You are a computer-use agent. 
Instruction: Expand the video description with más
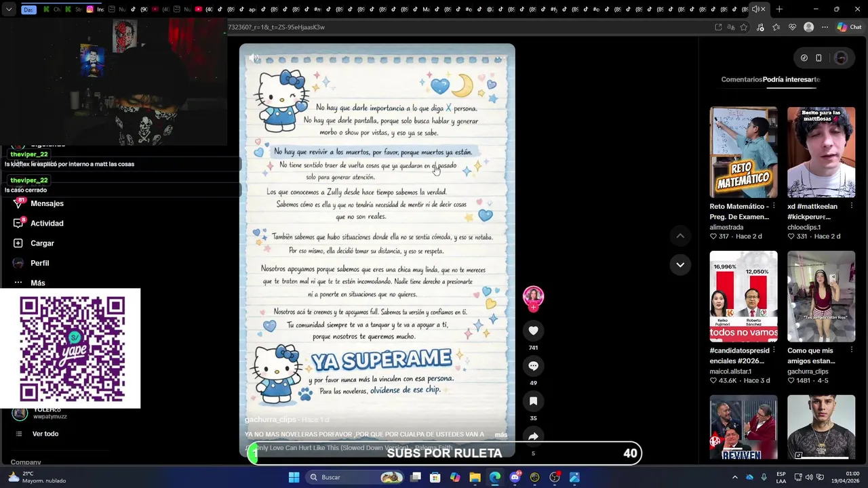[x=501, y=434]
